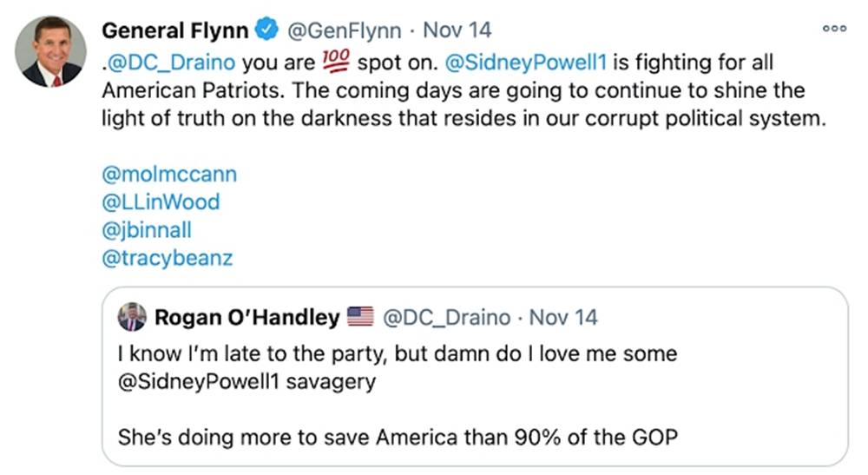
Task: Open the three-dot more options menu
Action: click(834, 28)
